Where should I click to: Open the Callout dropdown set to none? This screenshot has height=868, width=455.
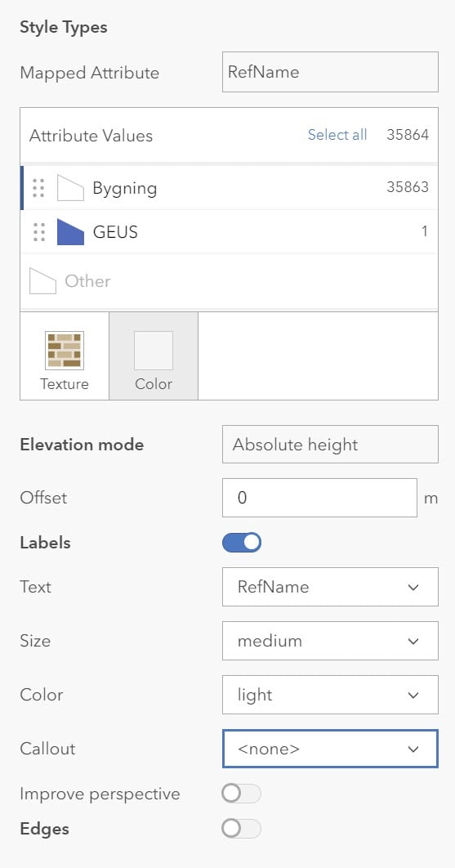(330, 749)
